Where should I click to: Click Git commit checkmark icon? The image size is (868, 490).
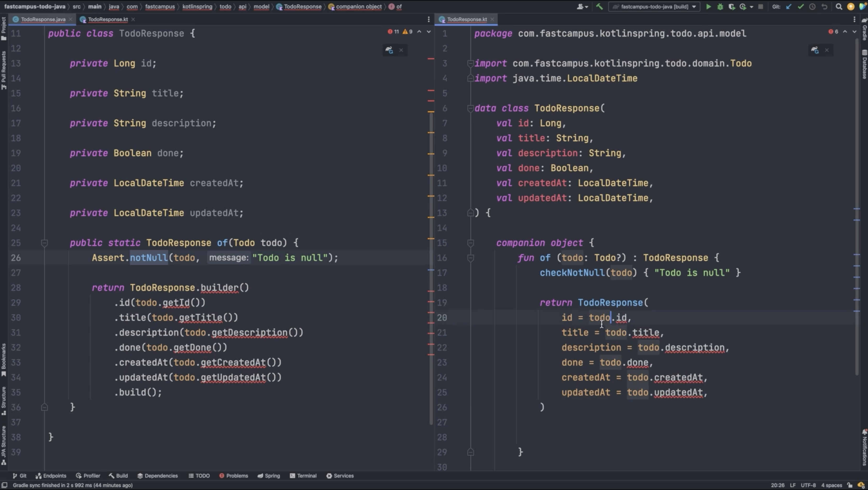[x=801, y=6]
